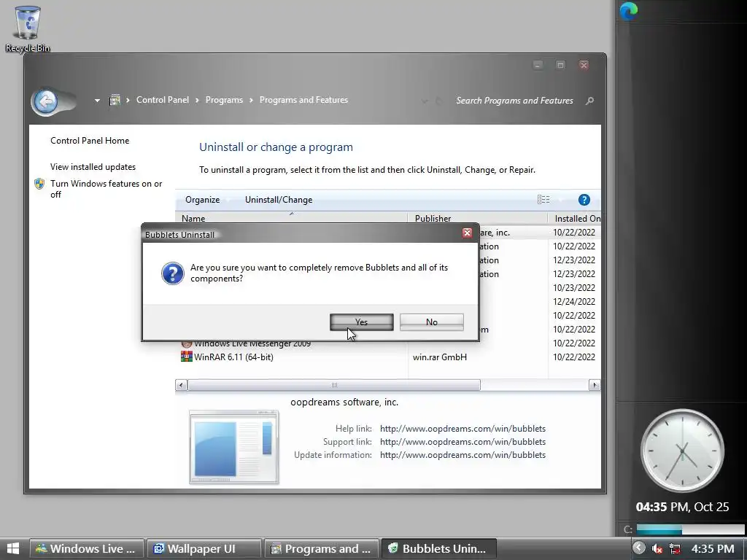Click the 10/23/2022 install date
The image size is (747, 560).
(x=574, y=287)
